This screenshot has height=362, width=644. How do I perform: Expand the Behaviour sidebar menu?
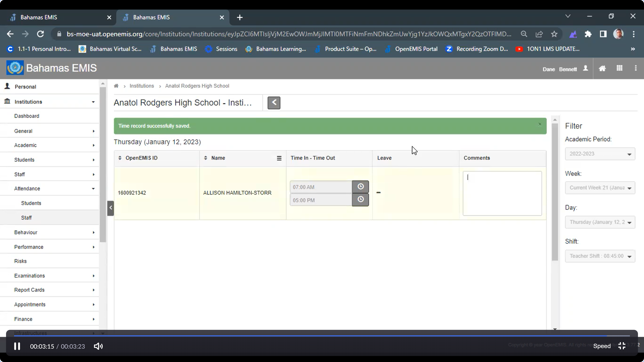[x=49, y=232]
